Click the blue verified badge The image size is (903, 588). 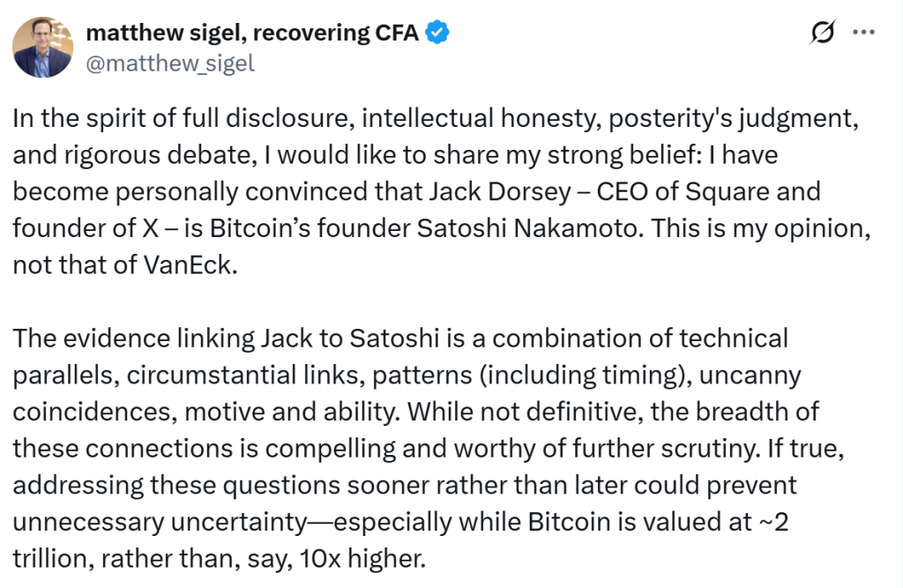pos(438,33)
